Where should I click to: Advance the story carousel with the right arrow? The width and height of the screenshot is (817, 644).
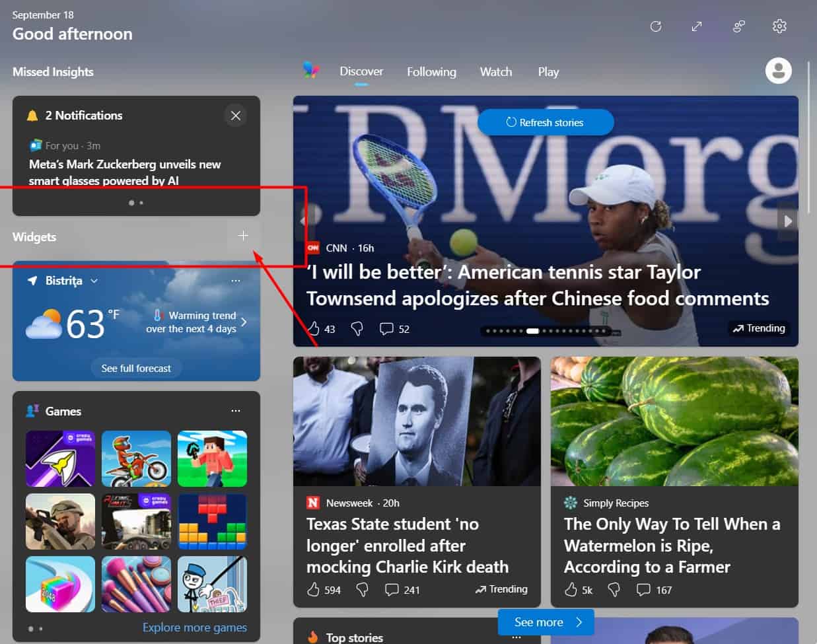click(787, 221)
